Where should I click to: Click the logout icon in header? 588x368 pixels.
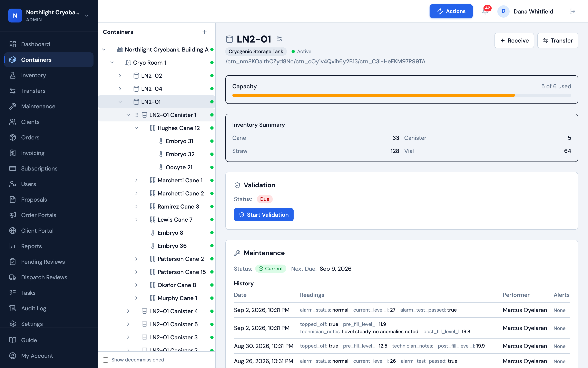[x=572, y=11]
